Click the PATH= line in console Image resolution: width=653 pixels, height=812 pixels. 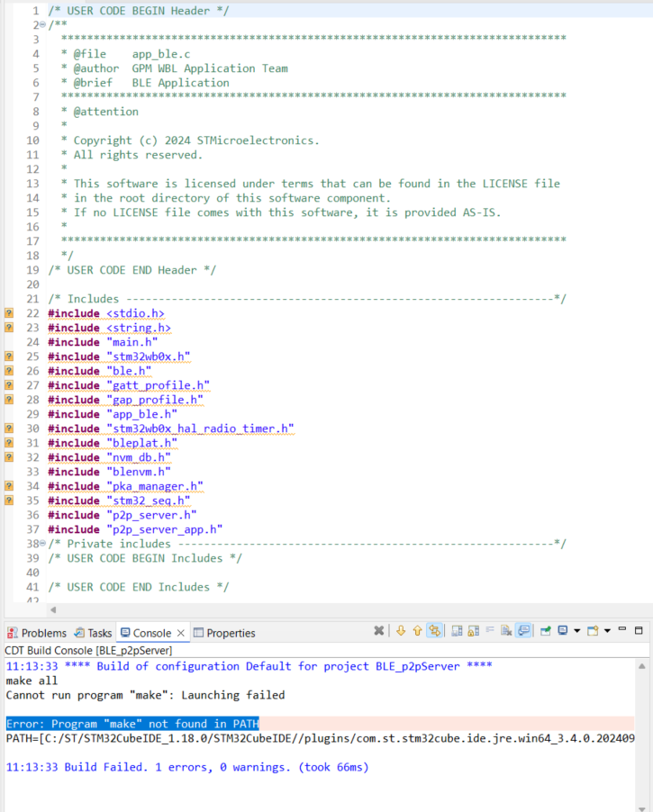[x=320, y=738]
